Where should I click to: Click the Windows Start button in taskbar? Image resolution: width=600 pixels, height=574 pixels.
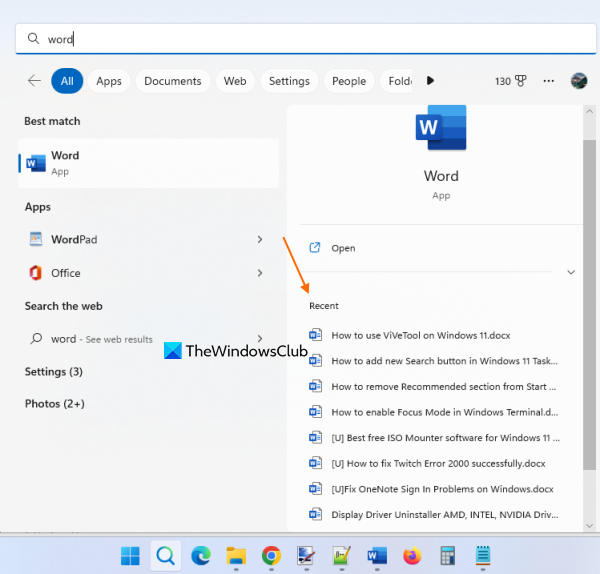[131, 555]
